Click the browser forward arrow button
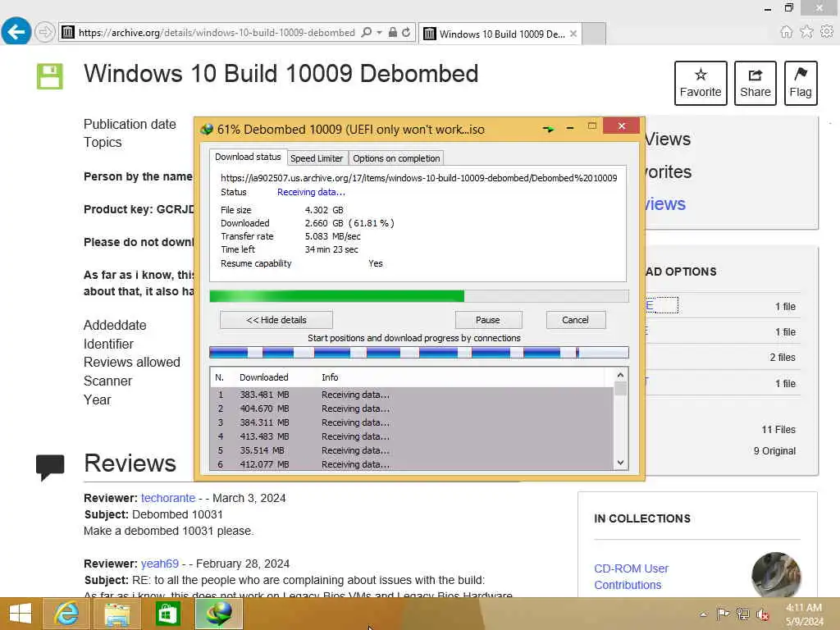This screenshot has width=840, height=630. coord(45,32)
